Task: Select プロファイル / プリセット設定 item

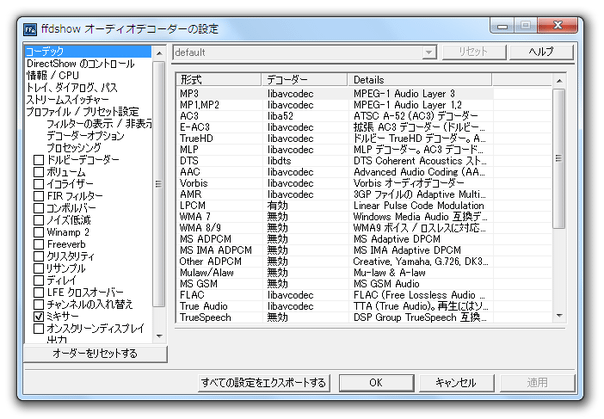Action: (x=82, y=112)
